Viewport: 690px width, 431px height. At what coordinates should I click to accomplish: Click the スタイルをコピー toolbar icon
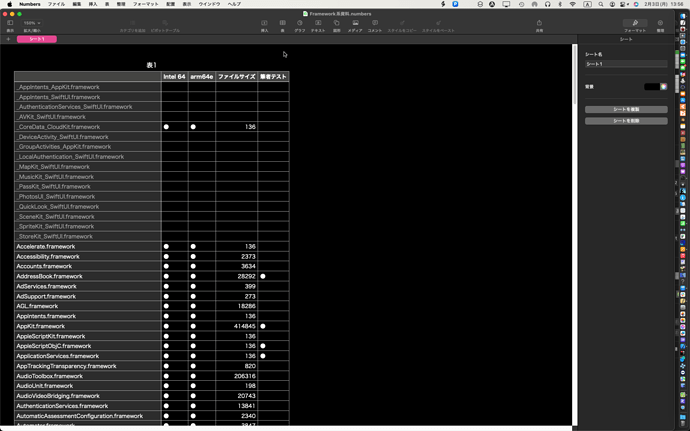click(x=402, y=23)
